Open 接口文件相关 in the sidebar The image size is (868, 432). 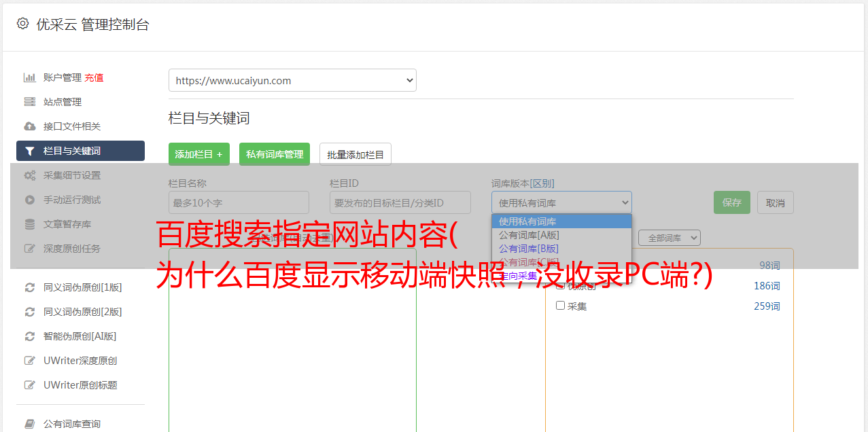(72, 126)
